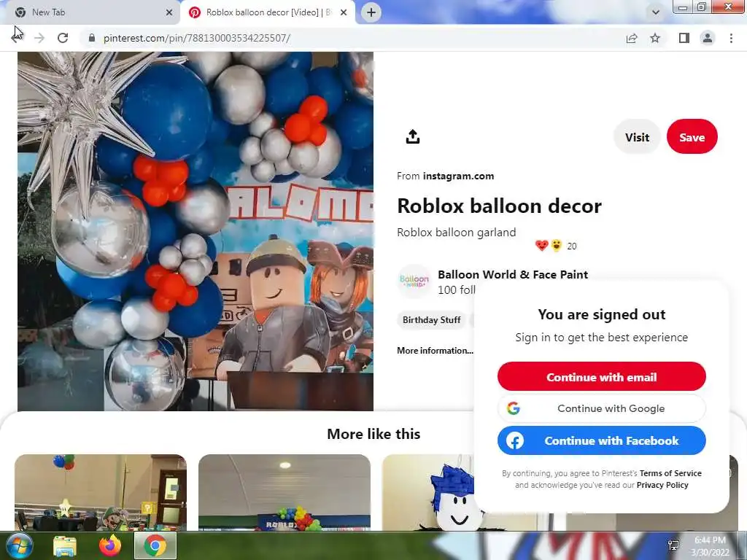Go back using browser back arrow
Image resolution: width=747 pixels, height=560 pixels.
[16, 38]
